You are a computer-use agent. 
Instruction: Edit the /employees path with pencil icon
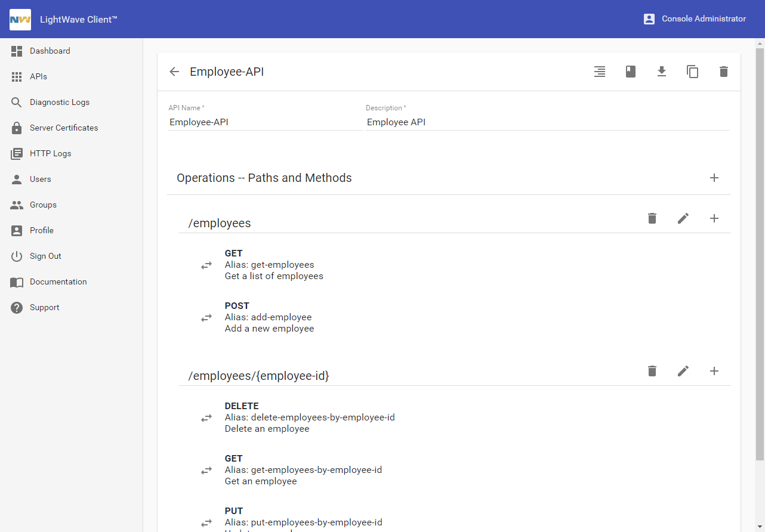[683, 218]
